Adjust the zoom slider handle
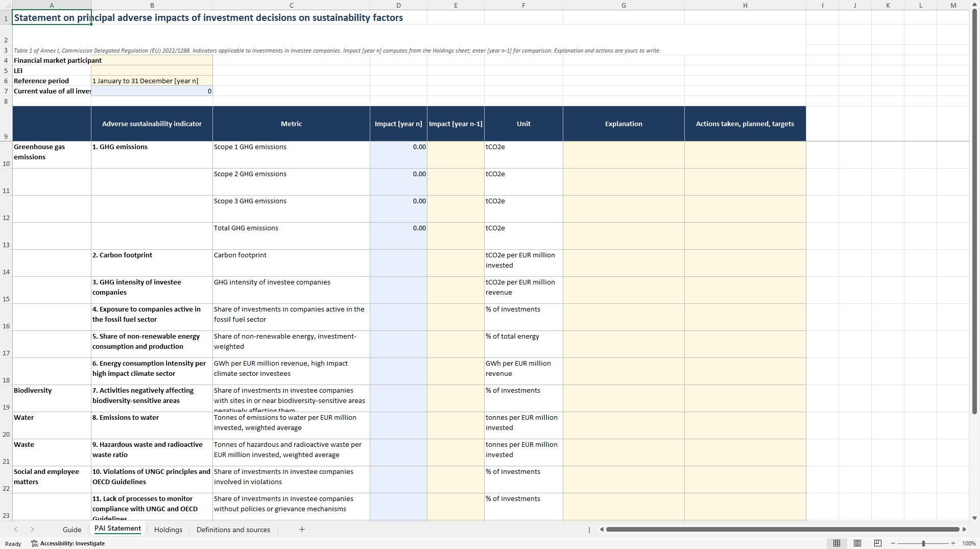The width and height of the screenshot is (980, 549). tap(923, 543)
